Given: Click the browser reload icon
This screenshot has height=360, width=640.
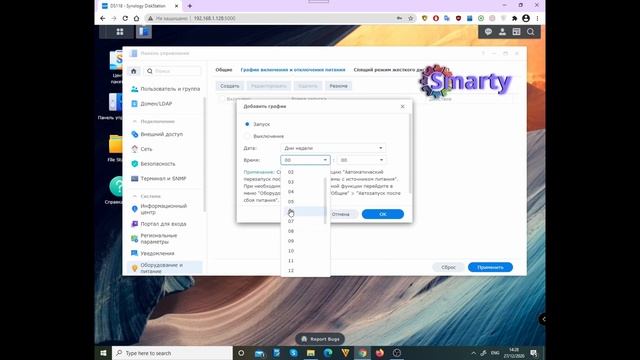Looking at the screenshot, I should click(x=125, y=18).
